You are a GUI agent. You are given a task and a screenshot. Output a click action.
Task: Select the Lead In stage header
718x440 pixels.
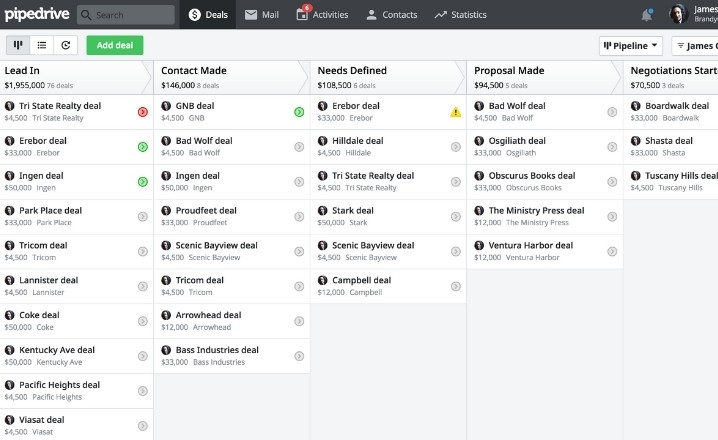tap(76, 77)
